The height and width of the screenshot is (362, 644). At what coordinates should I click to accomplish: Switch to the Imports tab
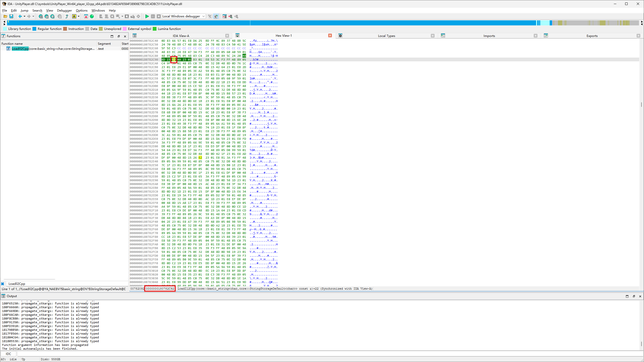489,36
